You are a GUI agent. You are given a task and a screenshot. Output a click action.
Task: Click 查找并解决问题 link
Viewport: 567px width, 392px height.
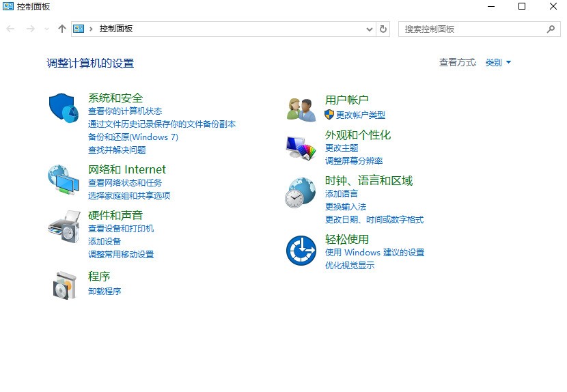(x=117, y=150)
